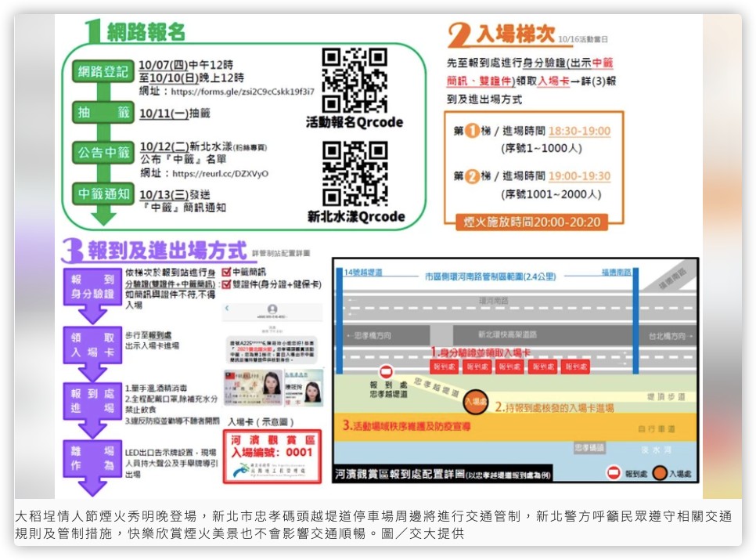This screenshot has height=560, width=756.
Task: Select the green 中籤通知 step label
Action: [103, 193]
